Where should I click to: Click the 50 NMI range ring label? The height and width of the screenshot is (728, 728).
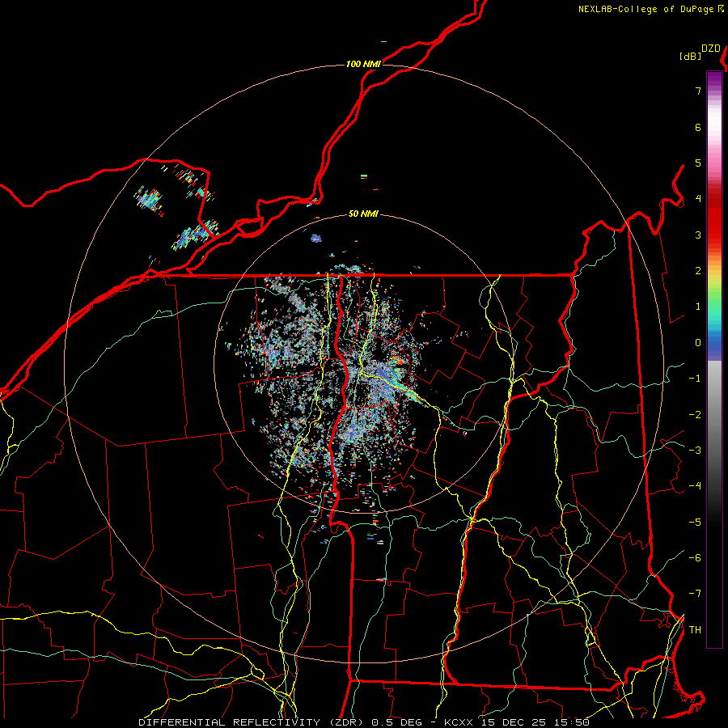(363, 214)
